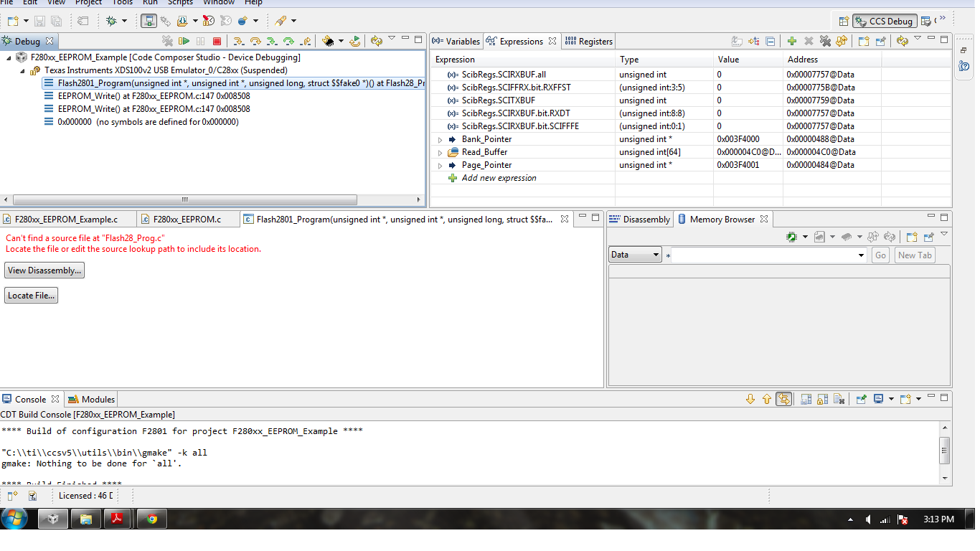Open a new Memory Browser view
The image size is (980, 551).
[x=911, y=237]
